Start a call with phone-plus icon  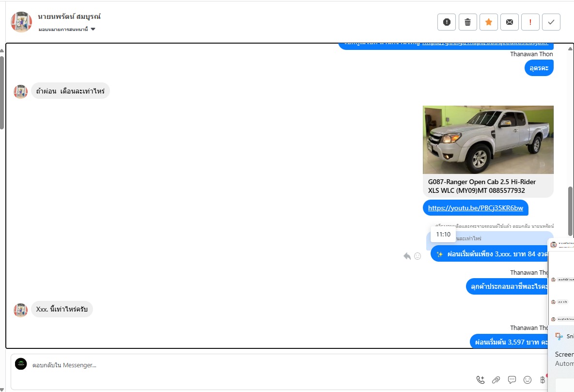481,380
